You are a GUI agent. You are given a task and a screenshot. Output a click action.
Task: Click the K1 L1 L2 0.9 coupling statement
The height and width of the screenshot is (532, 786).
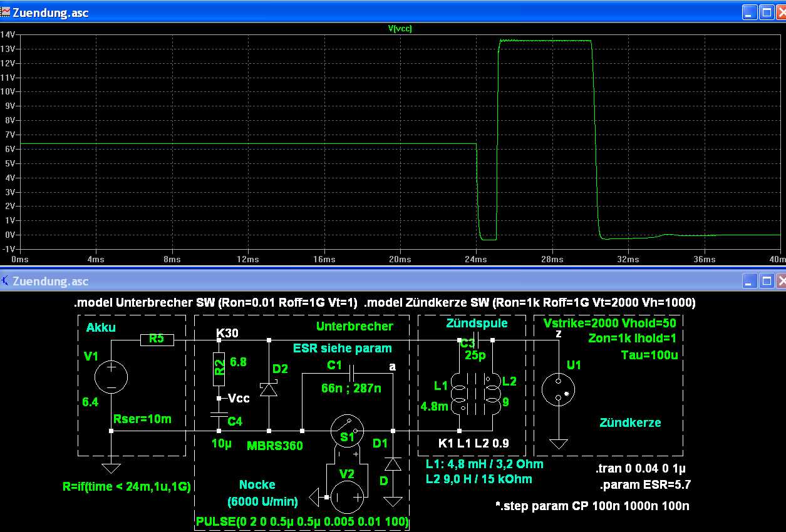473,443
